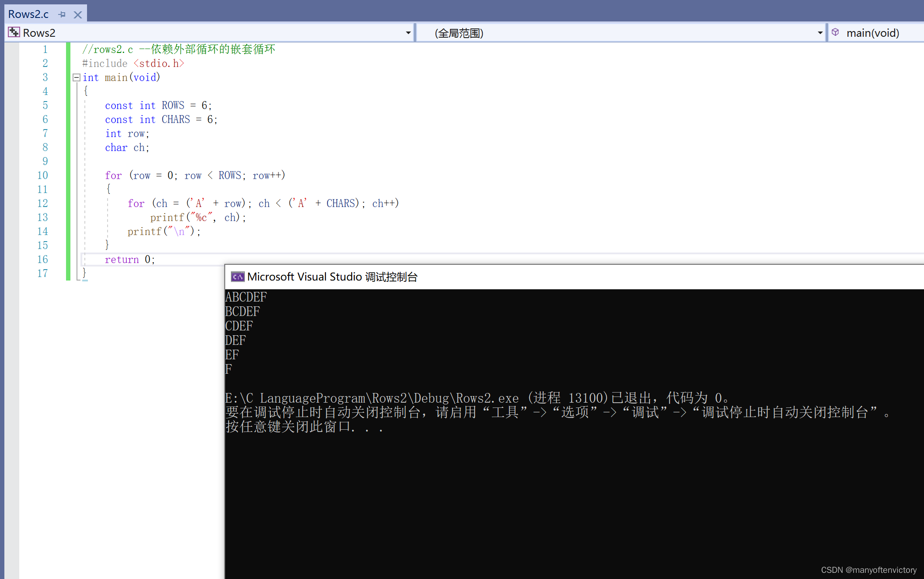The width and height of the screenshot is (924, 579).
Task: Pin the Rows2.c tab
Action: pos(62,14)
